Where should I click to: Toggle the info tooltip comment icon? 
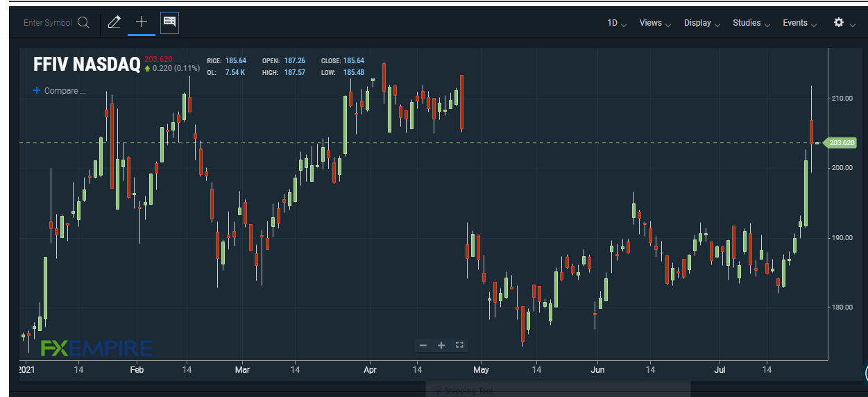point(169,22)
